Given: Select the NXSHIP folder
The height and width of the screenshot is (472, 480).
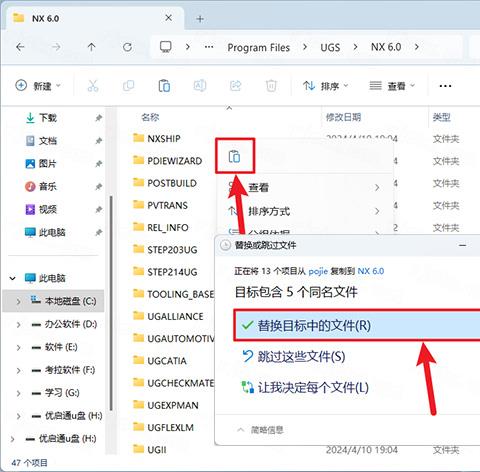Looking at the screenshot, I should point(157,138).
